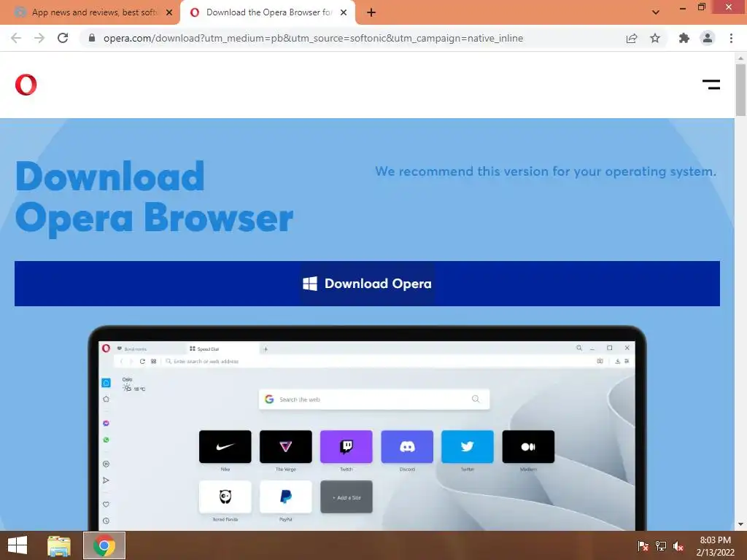Click the We recommend this version text
Viewport: 747px width, 560px height.
pos(546,171)
